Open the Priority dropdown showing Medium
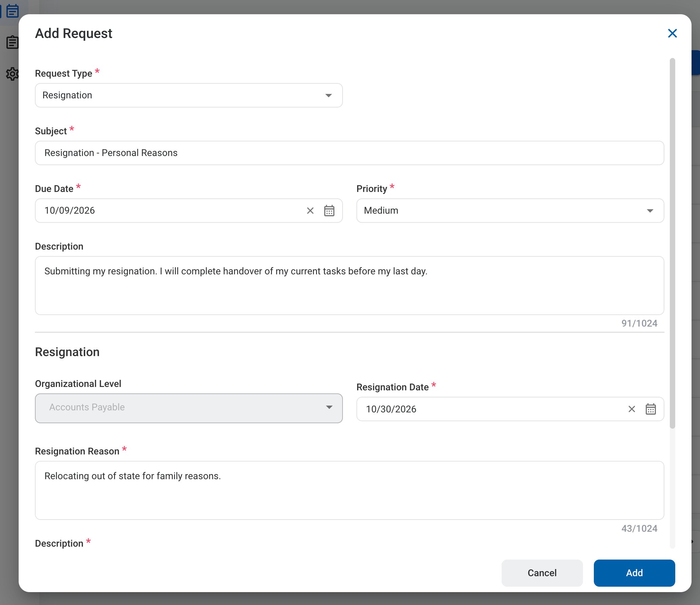 (510, 211)
